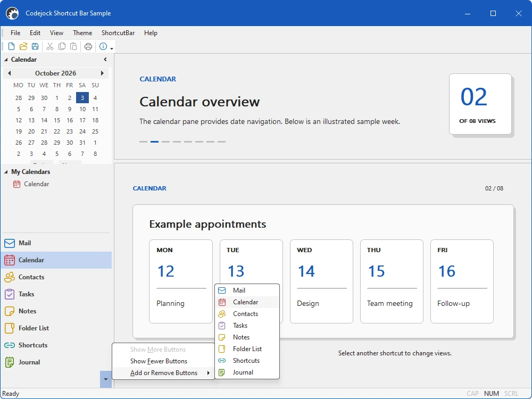Open the Edit menu
Viewport: 532px width, 399px height.
(x=35, y=33)
